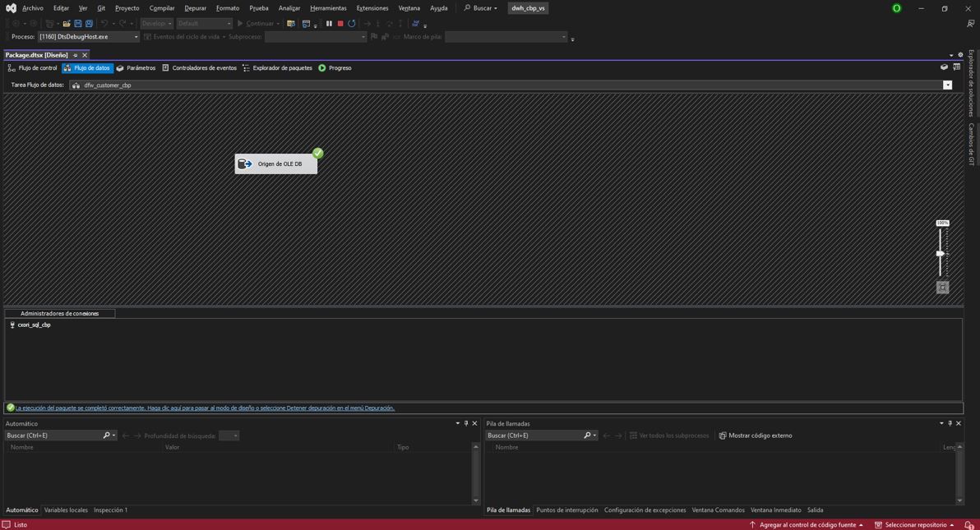This screenshot has height=530, width=980.
Task: Click the search magnifier in Pila de llamadas
Action: click(587, 436)
